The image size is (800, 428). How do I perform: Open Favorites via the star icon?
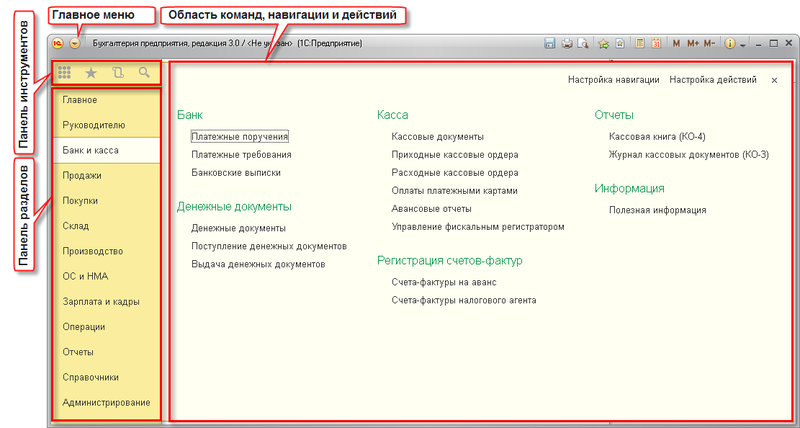[92, 73]
